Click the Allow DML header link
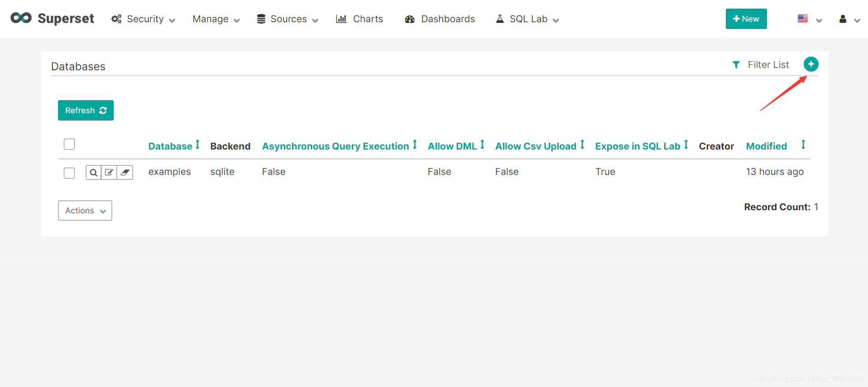The width and height of the screenshot is (868, 387). pos(452,146)
